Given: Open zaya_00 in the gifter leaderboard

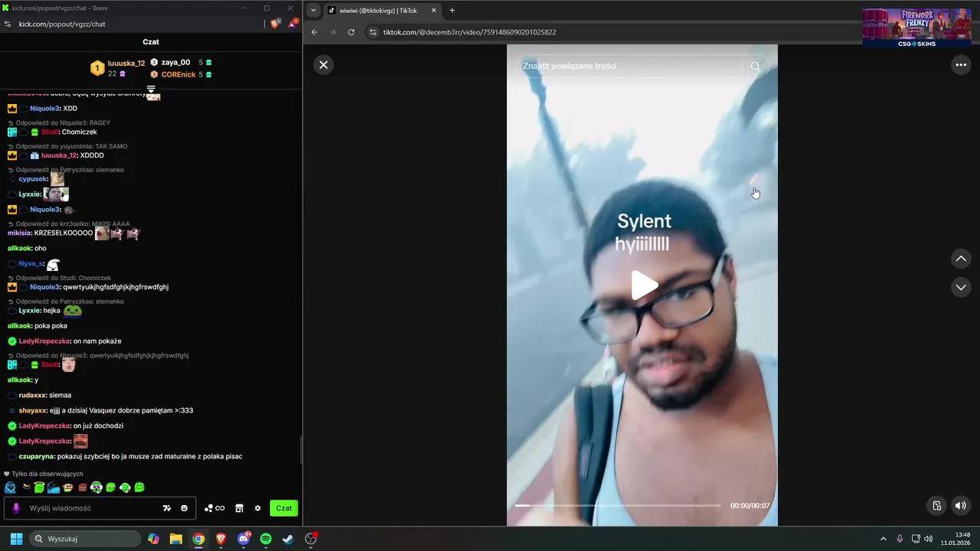Looking at the screenshot, I should pyautogui.click(x=181, y=62).
